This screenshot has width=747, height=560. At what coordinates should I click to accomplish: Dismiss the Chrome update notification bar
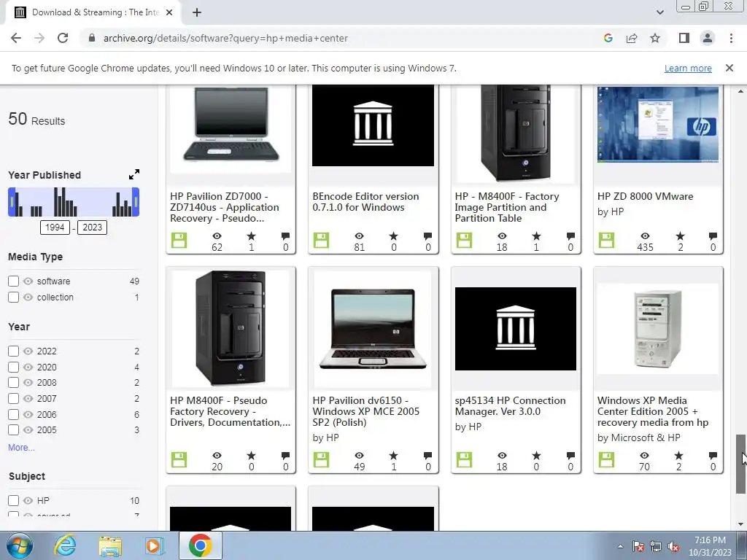coord(729,68)
